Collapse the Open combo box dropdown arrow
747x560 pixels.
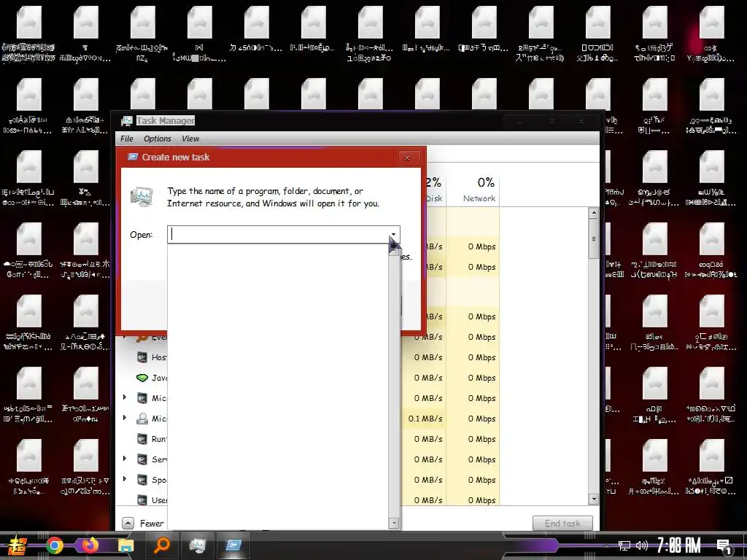393,234
